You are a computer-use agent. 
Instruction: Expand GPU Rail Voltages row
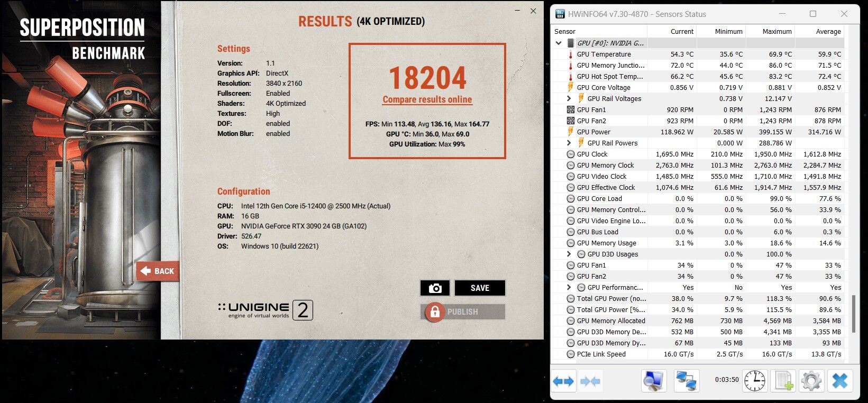tap(569, 98)
